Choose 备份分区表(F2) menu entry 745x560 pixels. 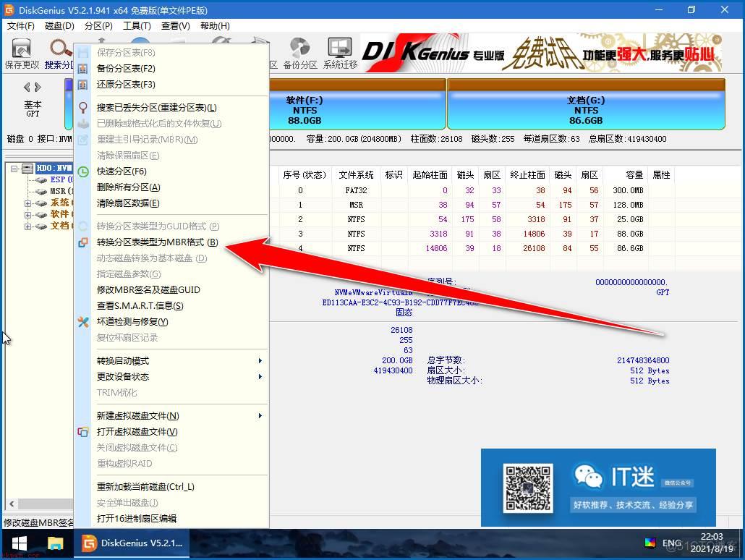coord(126,69)
